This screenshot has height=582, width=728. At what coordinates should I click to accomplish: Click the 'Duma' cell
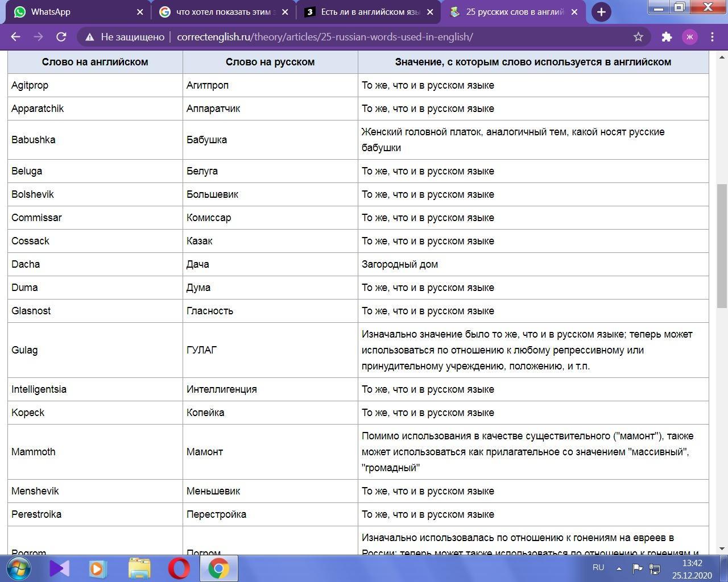click(95, 288)
